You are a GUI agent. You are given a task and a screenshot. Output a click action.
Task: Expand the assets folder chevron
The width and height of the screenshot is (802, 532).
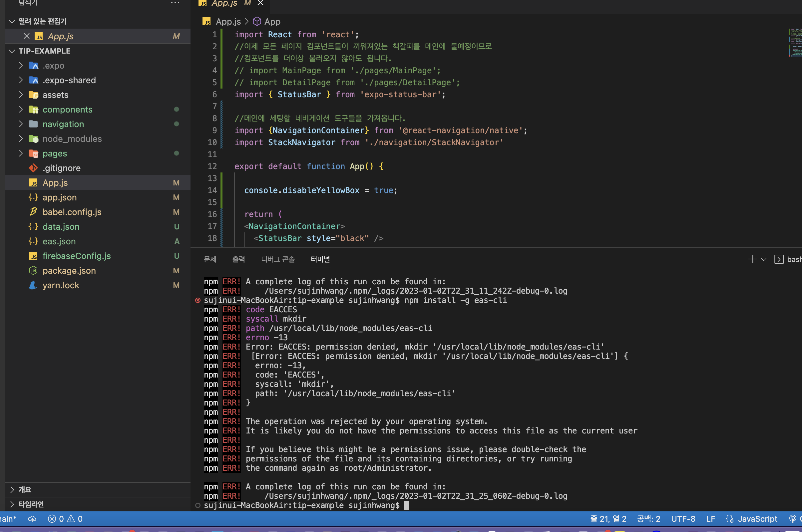click(21, 95)
